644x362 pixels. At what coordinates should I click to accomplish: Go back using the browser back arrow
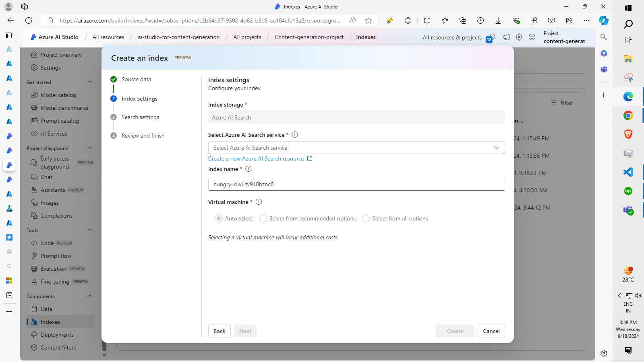(x=11, y=21)
